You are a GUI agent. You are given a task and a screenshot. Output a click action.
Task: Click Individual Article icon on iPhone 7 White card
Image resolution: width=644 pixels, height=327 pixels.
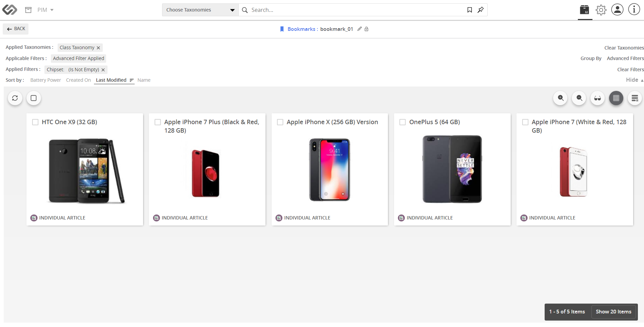click(x=524, y=218)
